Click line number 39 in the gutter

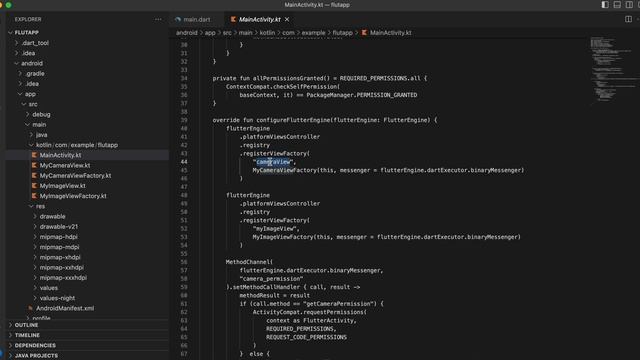184,120
